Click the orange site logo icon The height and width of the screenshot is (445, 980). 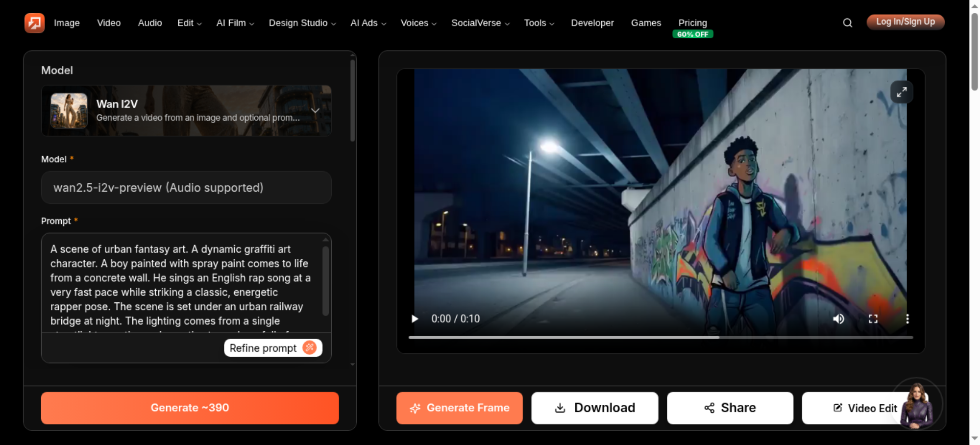[34, 23]
